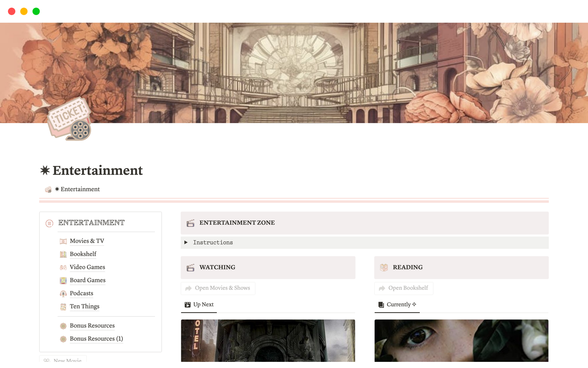Open the Bonus Resources link

click(92, 326)
